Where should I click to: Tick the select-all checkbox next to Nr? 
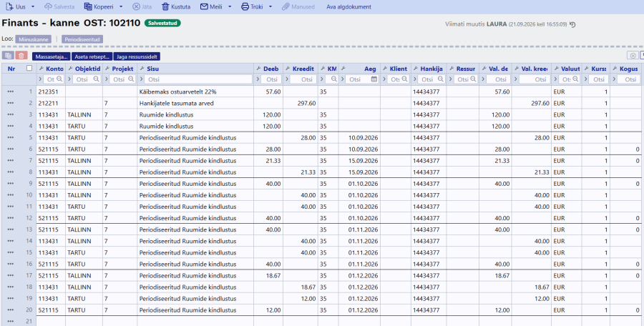29,69
